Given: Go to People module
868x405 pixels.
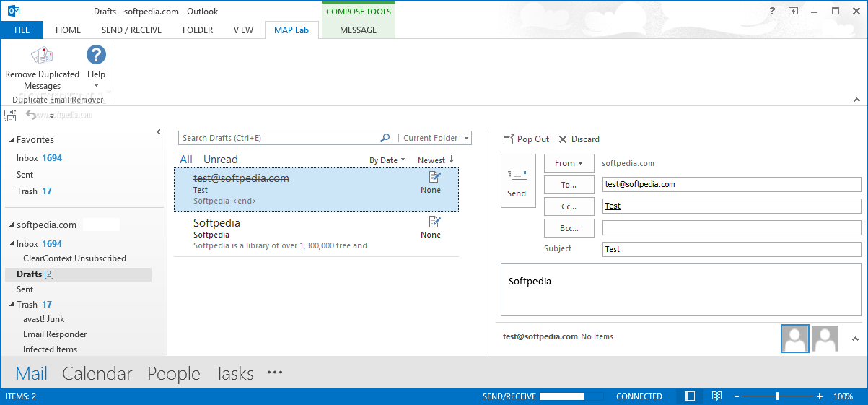Looking at the screenshot, I should (174, 373).
